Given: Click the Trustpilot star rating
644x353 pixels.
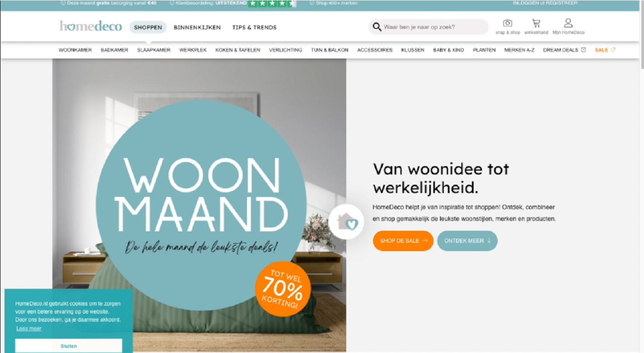Looking at the screenshot, I should 272,4.
